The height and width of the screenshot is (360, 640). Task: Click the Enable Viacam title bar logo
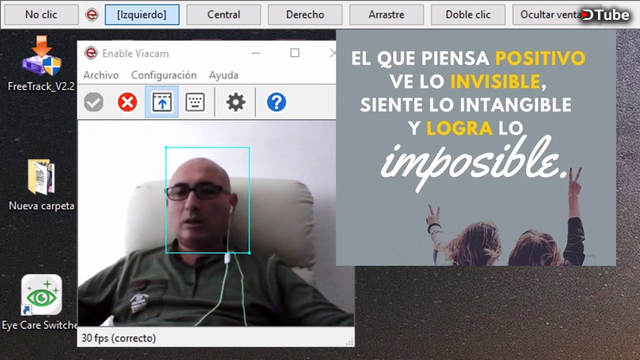point(91,53)
